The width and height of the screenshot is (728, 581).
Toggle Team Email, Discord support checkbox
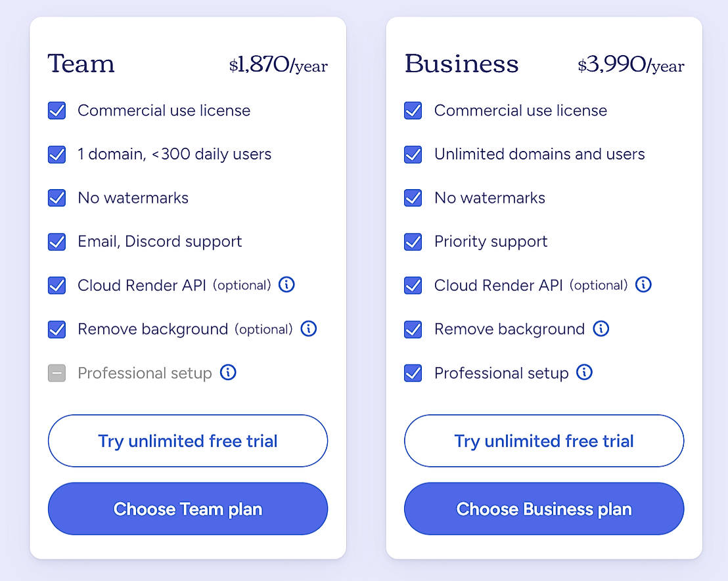point(57,242)
